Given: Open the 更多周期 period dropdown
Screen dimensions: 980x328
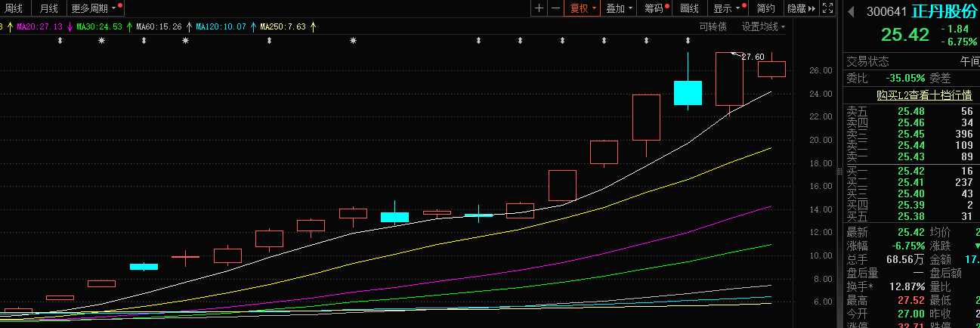Looking at the screenshot, I should point(93,8).
